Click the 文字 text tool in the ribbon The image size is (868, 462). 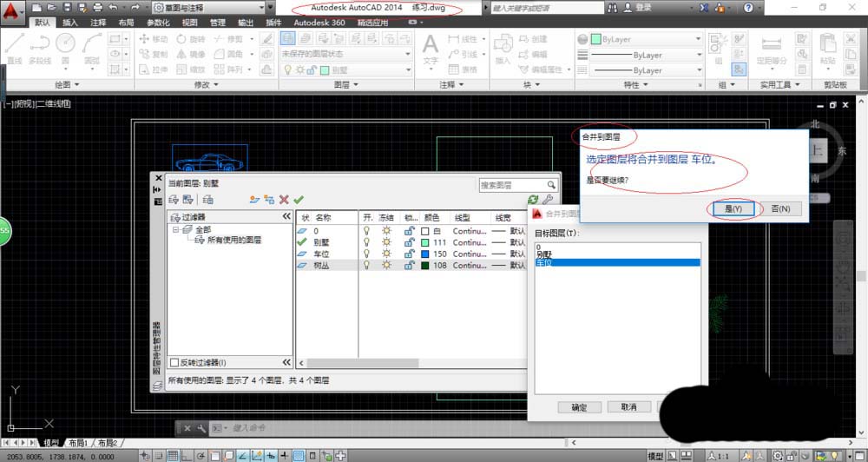(431, 49)
